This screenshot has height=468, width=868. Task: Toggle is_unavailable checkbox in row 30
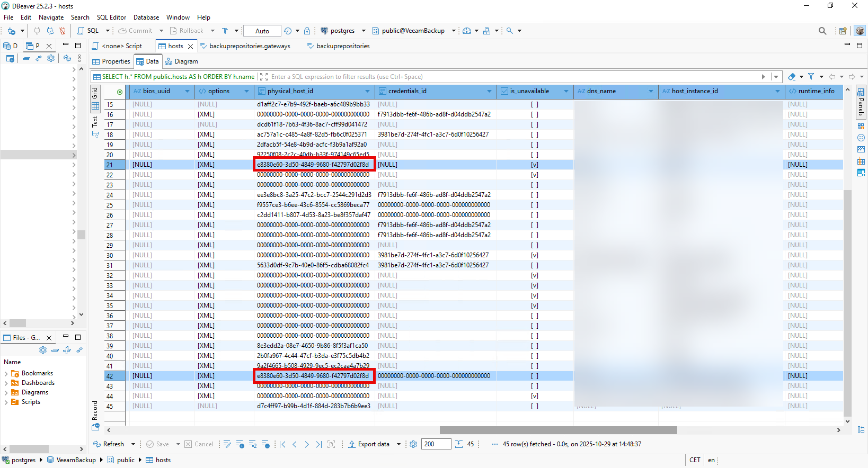point(535,255)
